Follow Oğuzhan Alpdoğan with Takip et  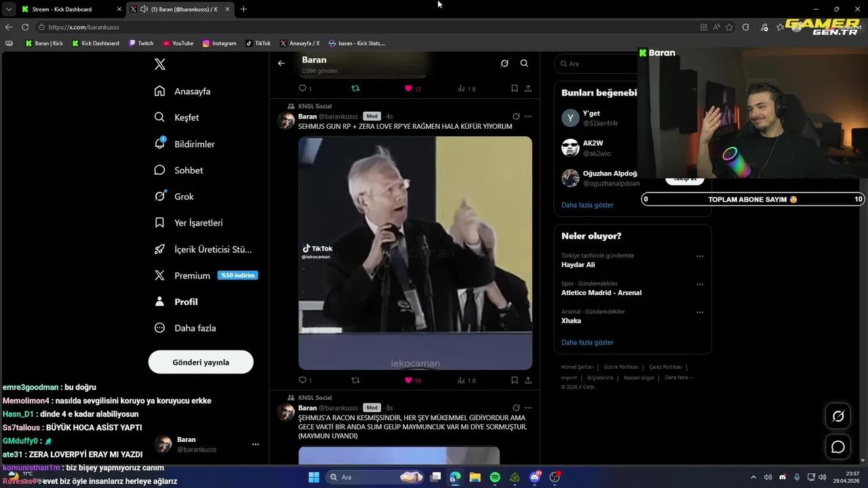(x=685, y=180)
